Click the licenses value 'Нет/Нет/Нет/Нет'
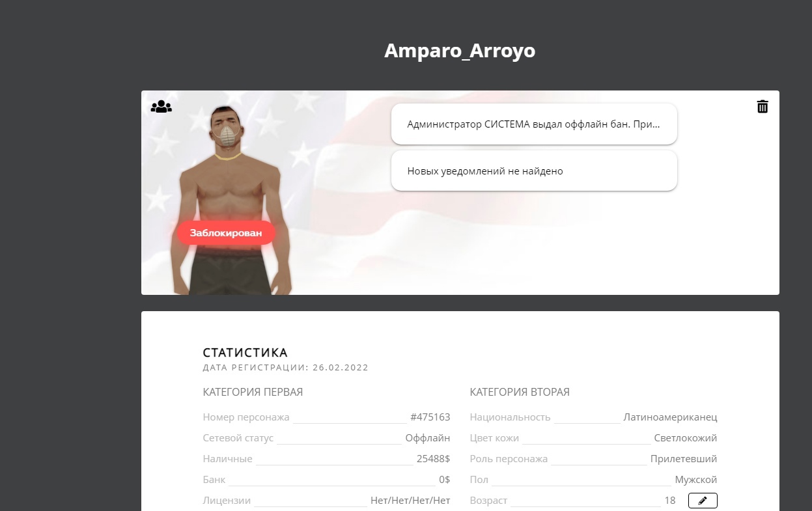Screen dimensions: 812x511 410,501
